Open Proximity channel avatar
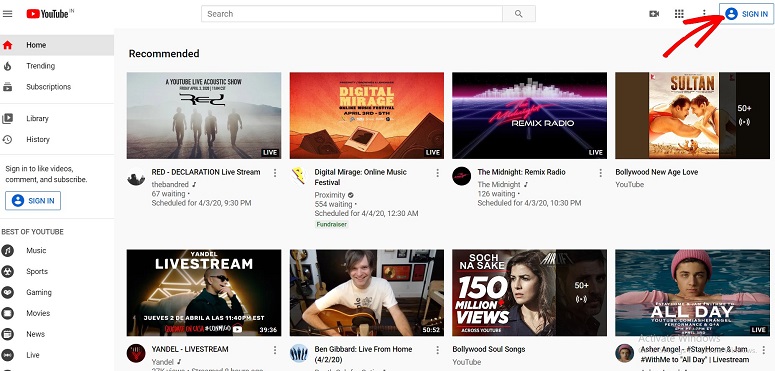775x371 pixels. coord(299,176)
